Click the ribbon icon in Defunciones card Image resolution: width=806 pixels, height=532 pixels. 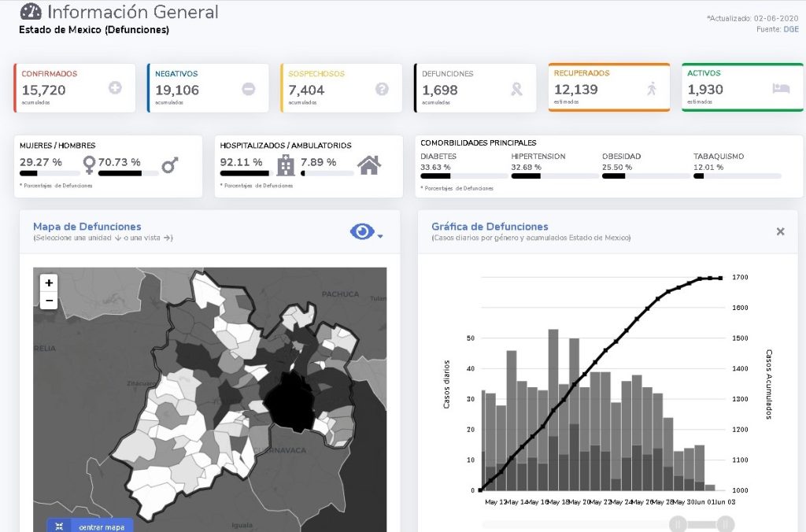coord(516,89)
